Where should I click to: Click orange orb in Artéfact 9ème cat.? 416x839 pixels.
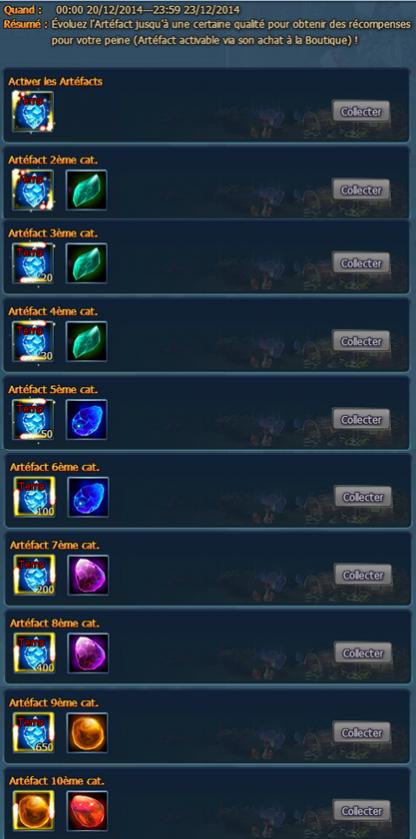point(87,733)
